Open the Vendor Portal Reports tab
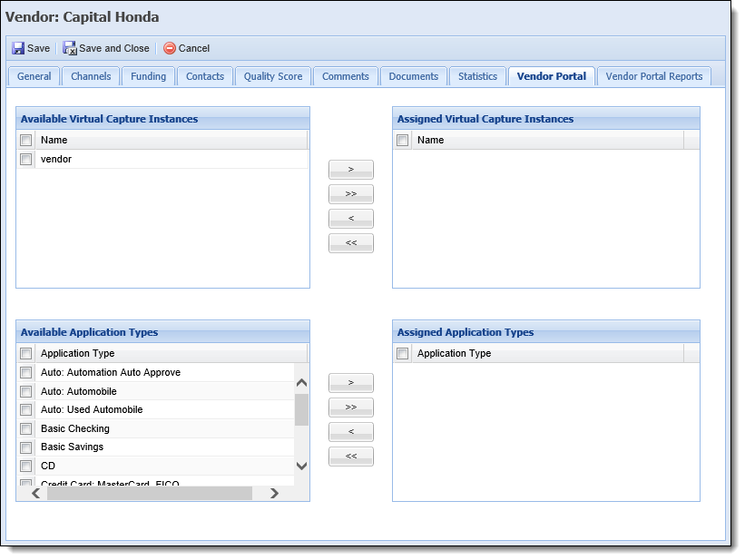The width and height of the screenshot is (745, 560). [x=653, y=76]
